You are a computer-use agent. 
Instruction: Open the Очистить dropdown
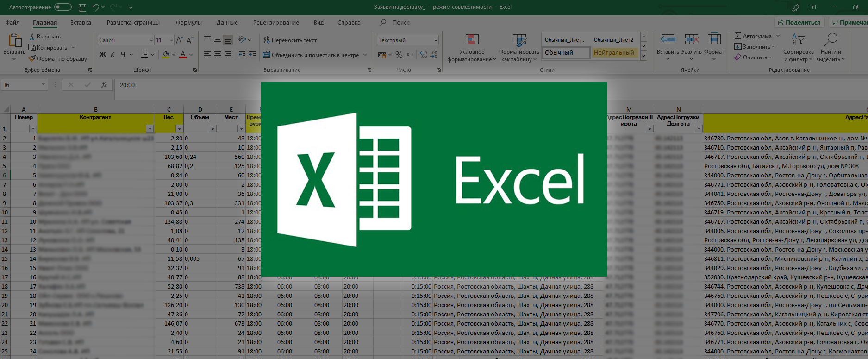[x=754, y=57]
